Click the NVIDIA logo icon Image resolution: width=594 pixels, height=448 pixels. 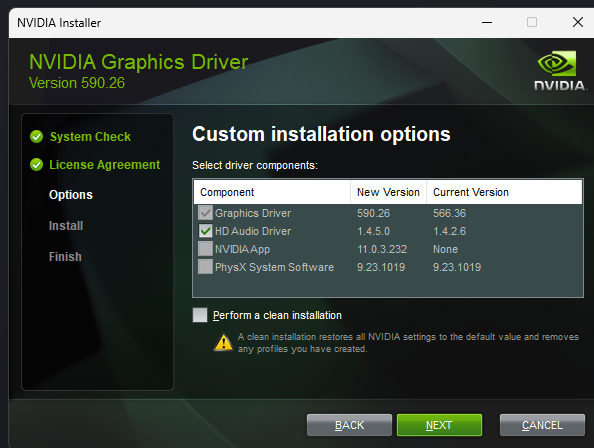pos(560,71)
